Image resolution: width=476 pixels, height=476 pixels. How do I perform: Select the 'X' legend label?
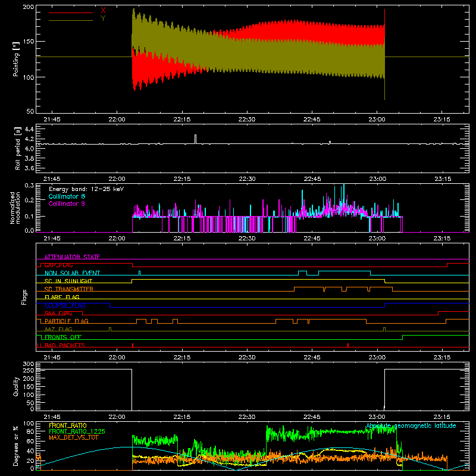(x=103, y=11)
